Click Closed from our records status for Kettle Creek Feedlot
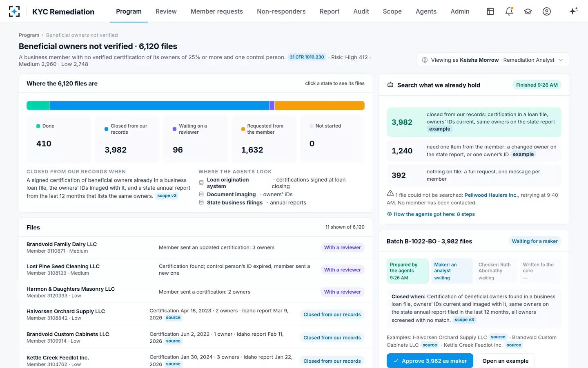588x368 pixels. pos(332,361)
